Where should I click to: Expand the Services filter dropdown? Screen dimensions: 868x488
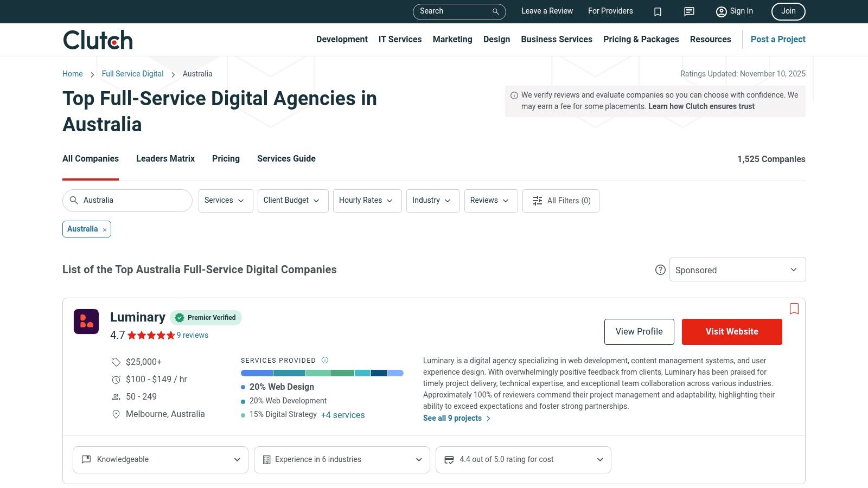tap(225, 201)
